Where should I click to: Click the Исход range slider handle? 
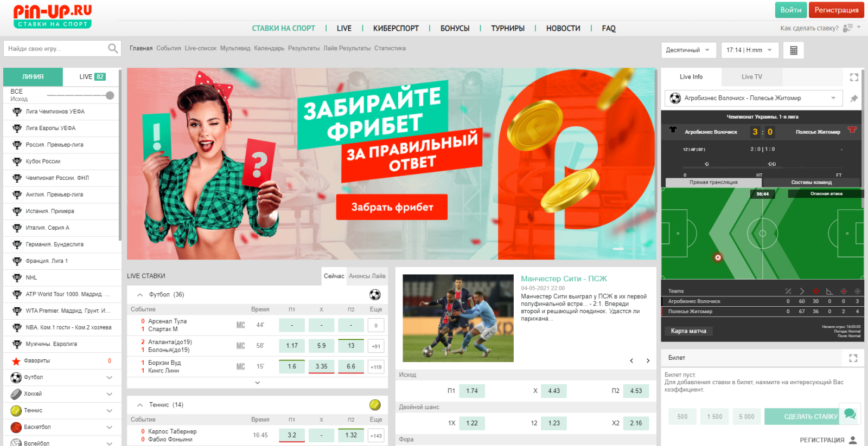click(110, 95)
